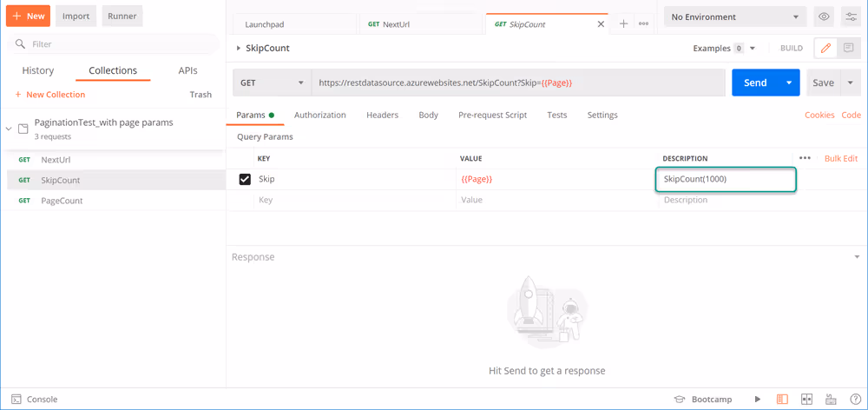The image size is (868, 410).
Task: Click the Bootcamp icon in status bar
Action: [x=681, y=400]
